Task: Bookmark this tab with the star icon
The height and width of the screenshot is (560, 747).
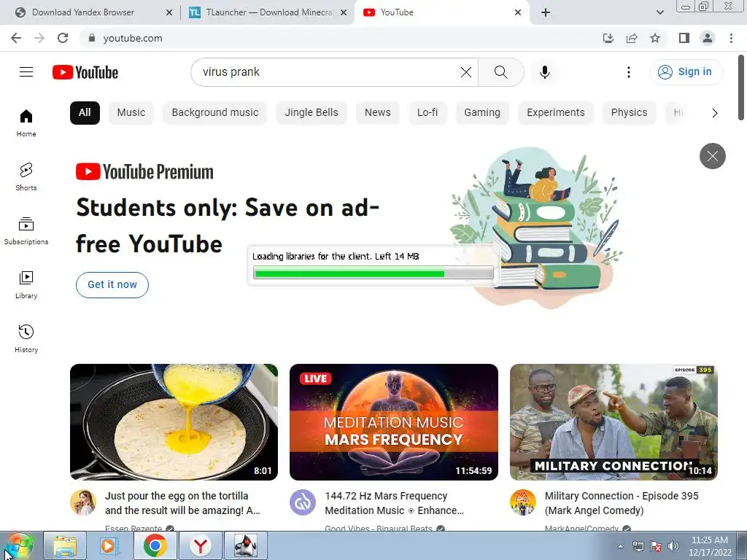Action: point(655,38)
